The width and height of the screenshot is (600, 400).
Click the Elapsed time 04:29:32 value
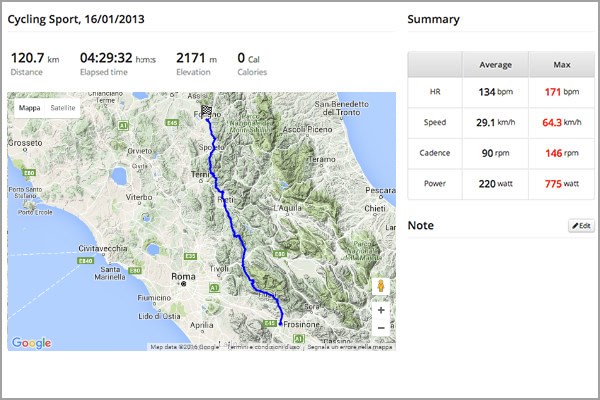click(106, 58)
